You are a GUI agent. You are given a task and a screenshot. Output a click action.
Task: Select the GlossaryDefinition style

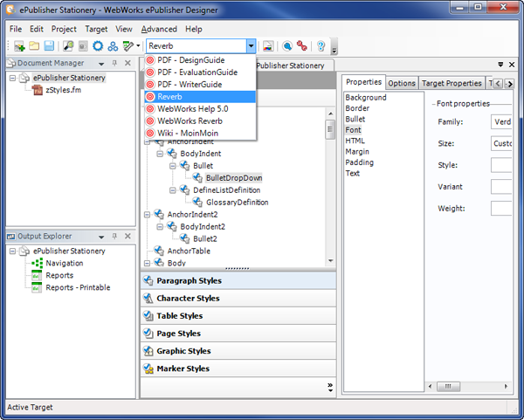coord(237,203)
